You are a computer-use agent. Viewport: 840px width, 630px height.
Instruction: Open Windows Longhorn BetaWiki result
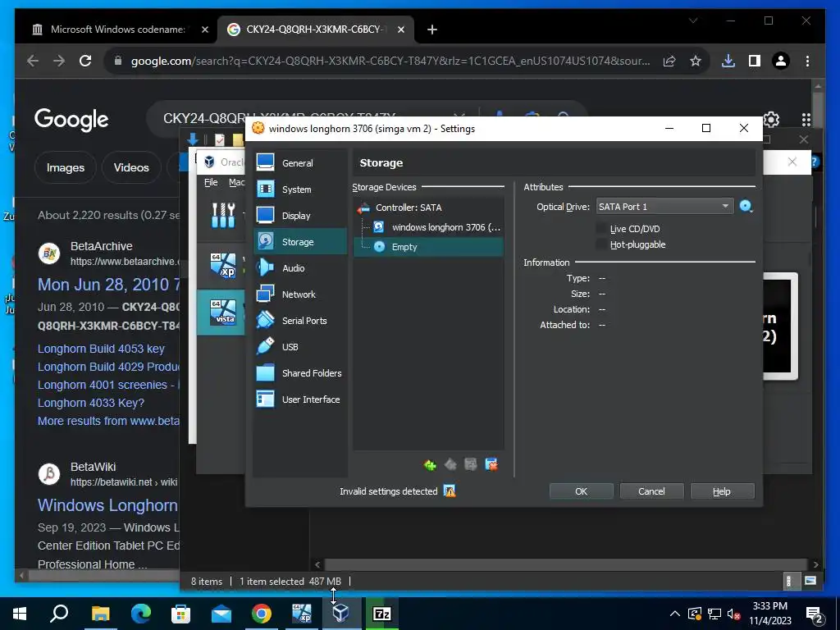point(107,504)
